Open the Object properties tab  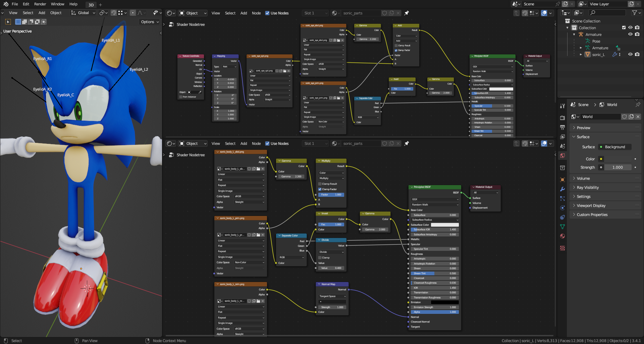[x=562, y=180]
